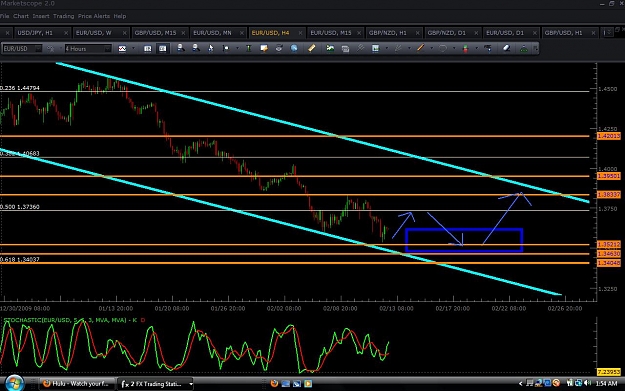Open the Chart menu
The width and height of the screenshot is (625, 391).
point(21,16)
